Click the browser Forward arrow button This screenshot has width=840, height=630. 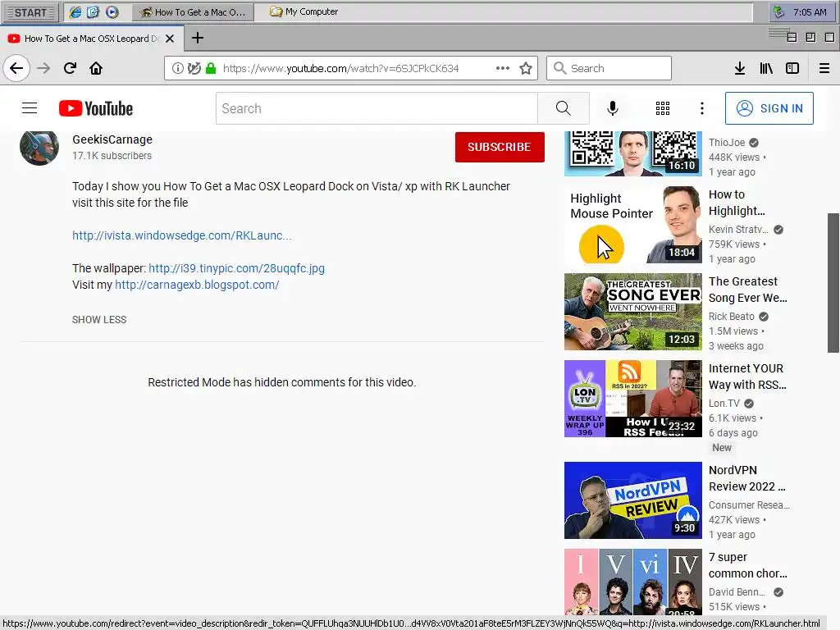(43, 68)
